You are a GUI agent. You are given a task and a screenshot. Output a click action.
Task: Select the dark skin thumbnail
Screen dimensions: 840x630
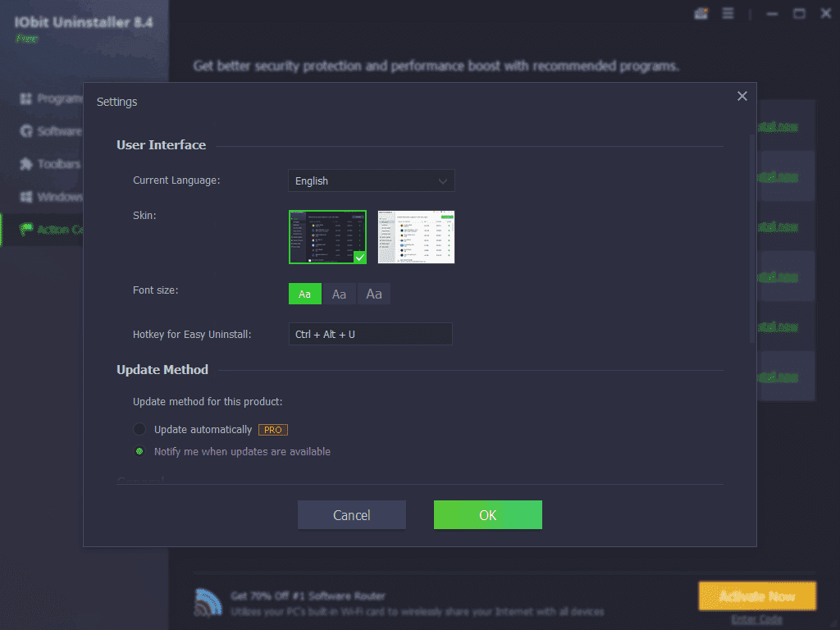pyautogui.click(x=328, y=237)
